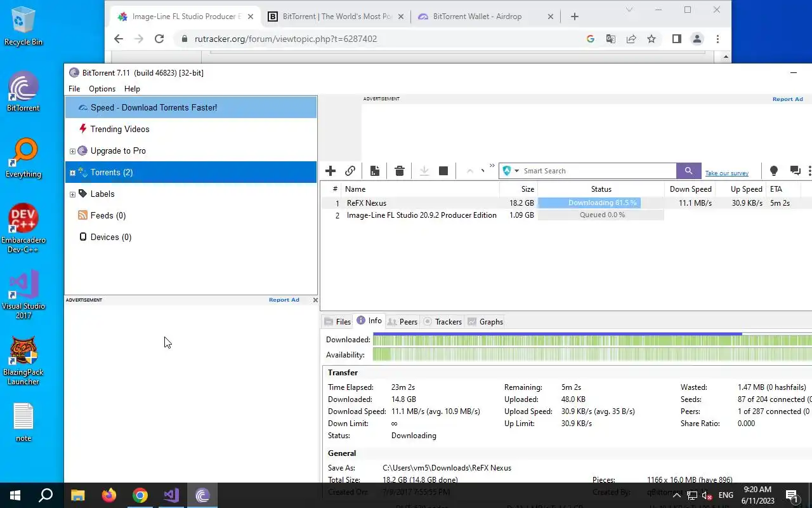Focus the Smart Search input field

click(599, 171)
